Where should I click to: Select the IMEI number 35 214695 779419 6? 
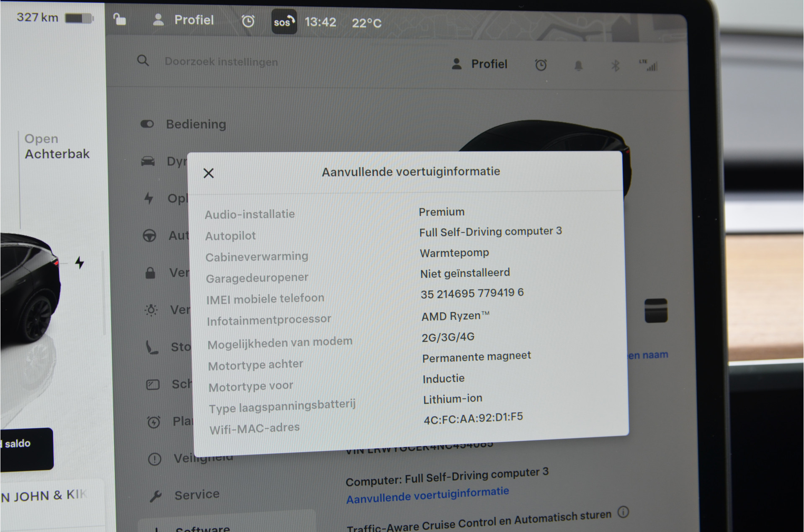tap(472, 293)
